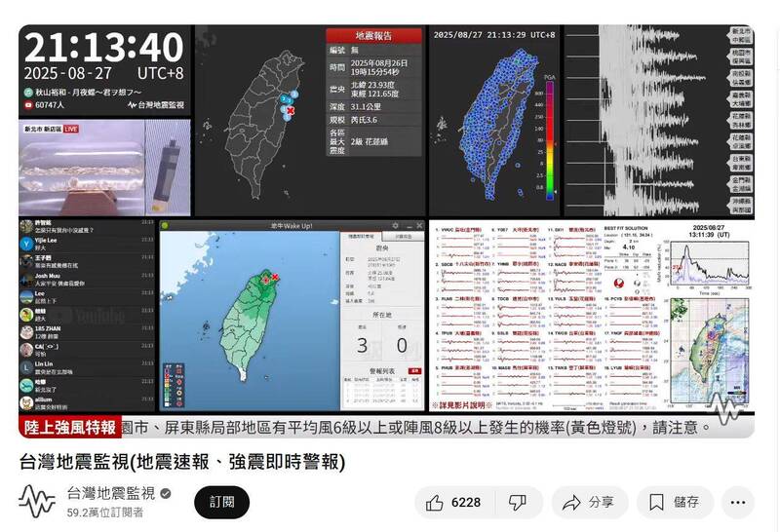This screenshot has width=780, height=532.
Task: Click the red X epicenter marker on green map
Action: [276, 277]
